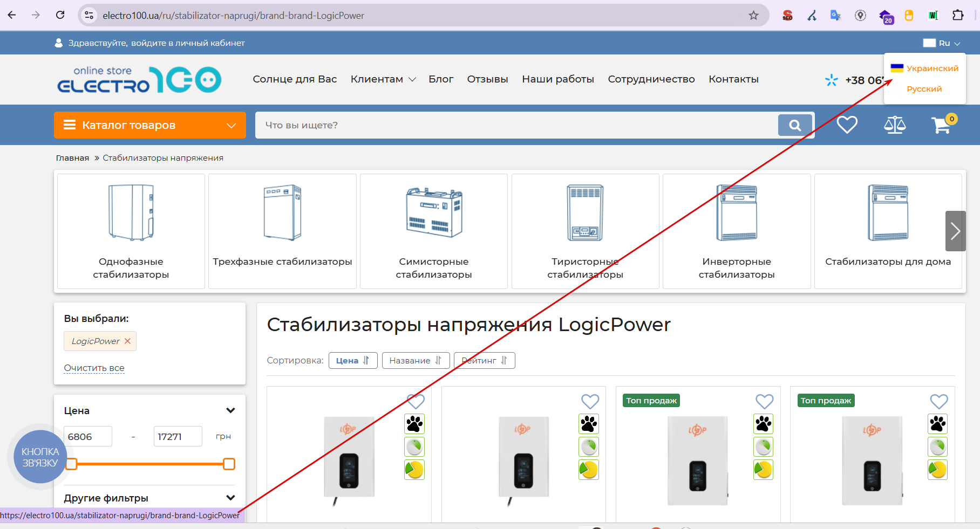Click Главная breadcrumb link
The height and width of the screenshot is (529, 980).
click(x=72, y=158)
